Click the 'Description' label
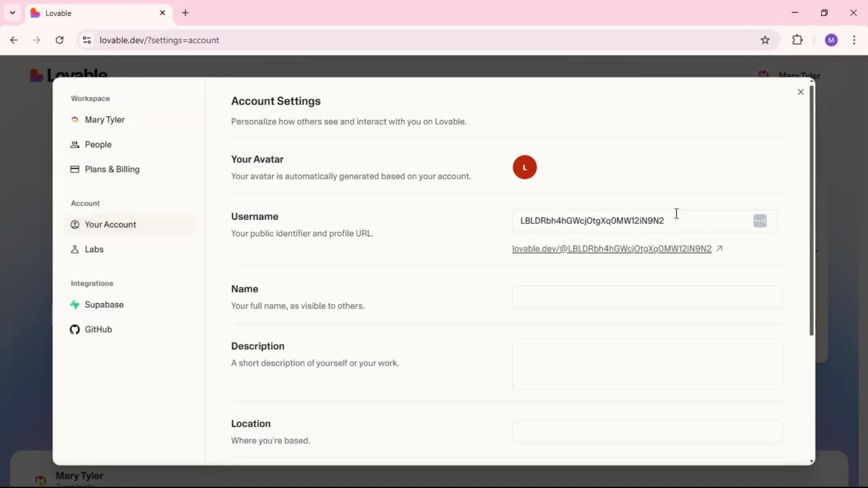The width and height of the screenshot is (868, 488). point(258,346)
